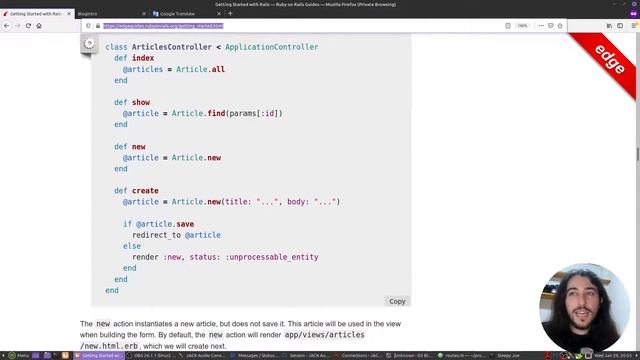The image size is (640, 360).
Task: Switch to Firefox Getting Started taskbar entry
Action: point(98,356)
